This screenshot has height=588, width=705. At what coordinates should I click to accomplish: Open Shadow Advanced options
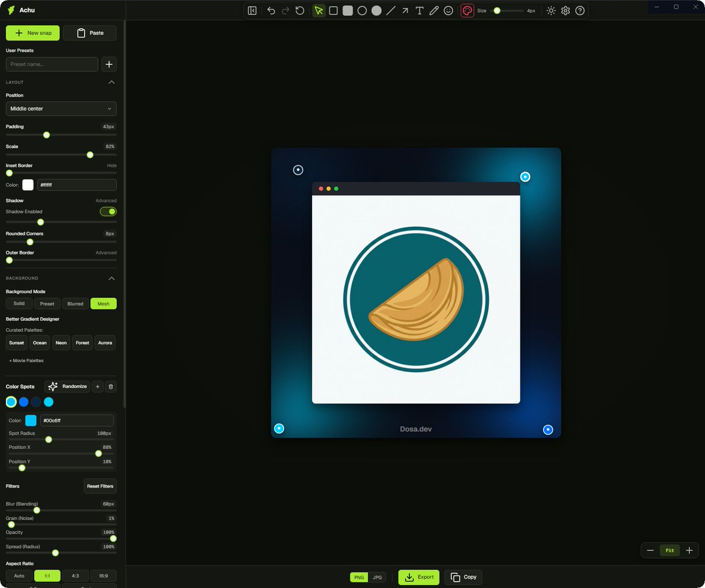coord(106,201)
